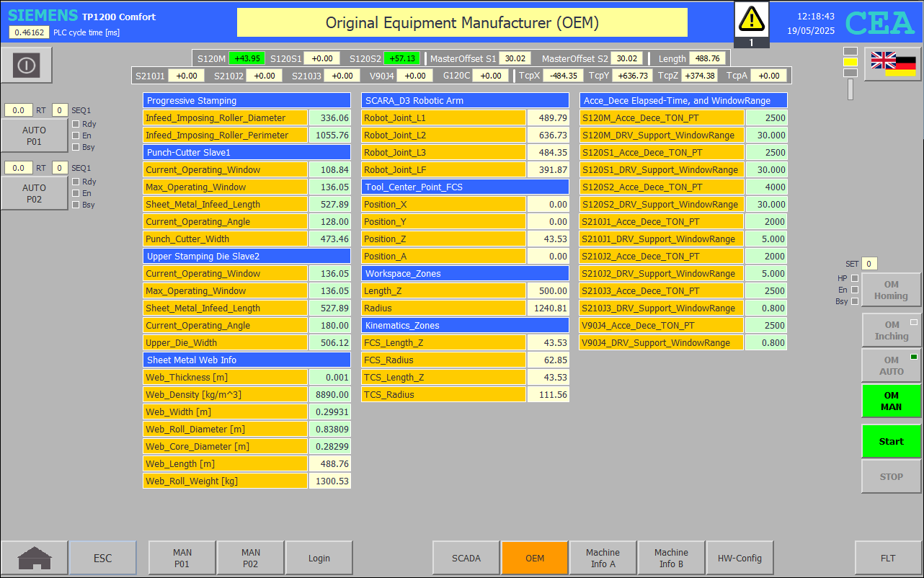Screen dimensions: 924x578
Task: Click the yellow signal tower light
Action: (850, 63)
